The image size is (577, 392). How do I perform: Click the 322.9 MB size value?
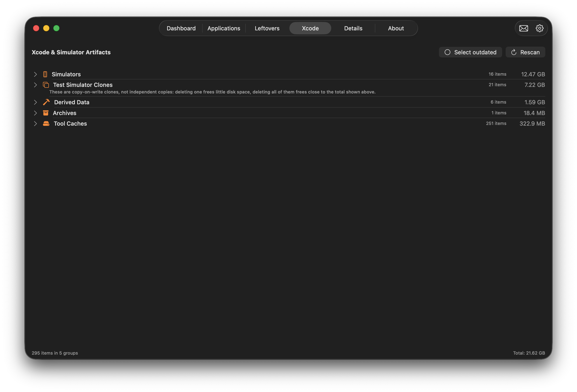tap(532, 123)
